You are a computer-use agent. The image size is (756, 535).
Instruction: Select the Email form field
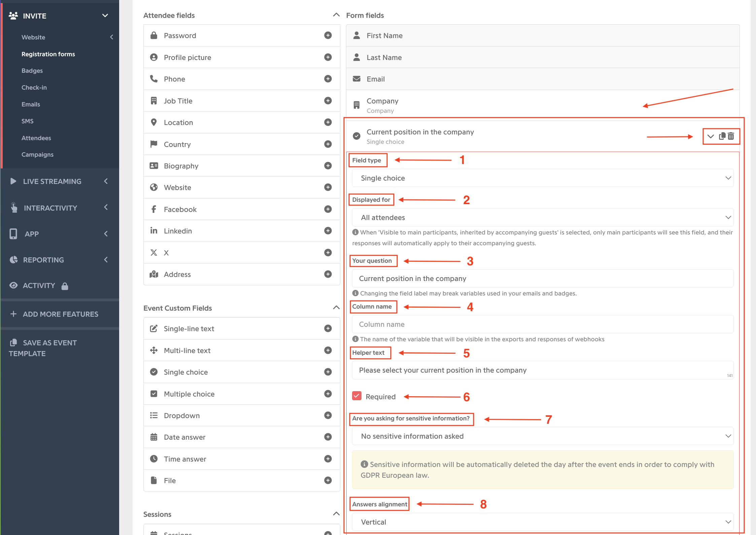[543, 79]
